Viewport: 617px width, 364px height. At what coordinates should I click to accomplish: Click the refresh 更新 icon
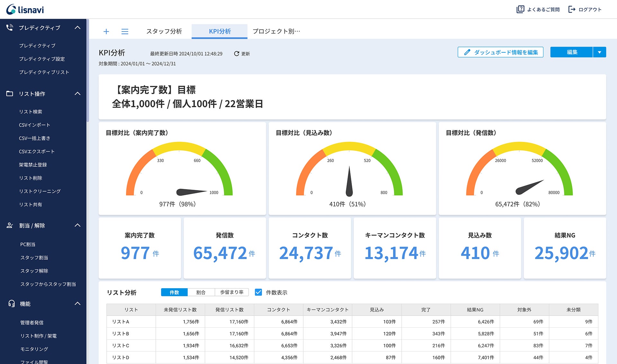click(237, 54)
